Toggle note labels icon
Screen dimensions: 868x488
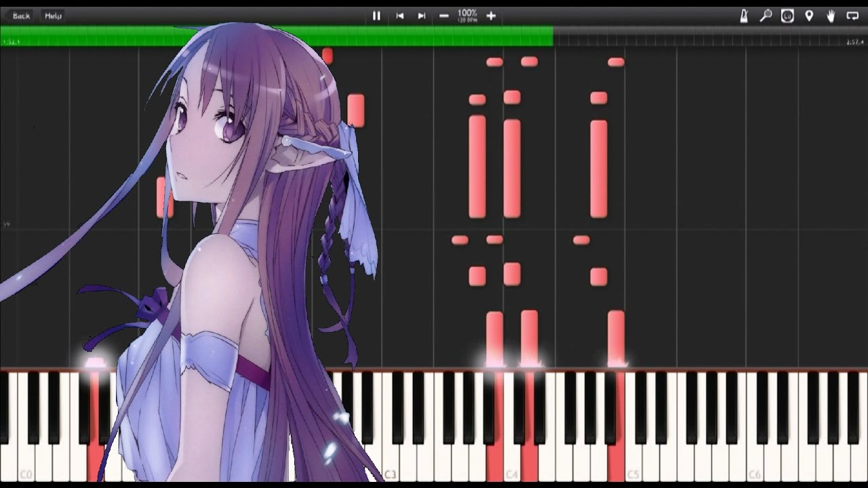[787, 16]
